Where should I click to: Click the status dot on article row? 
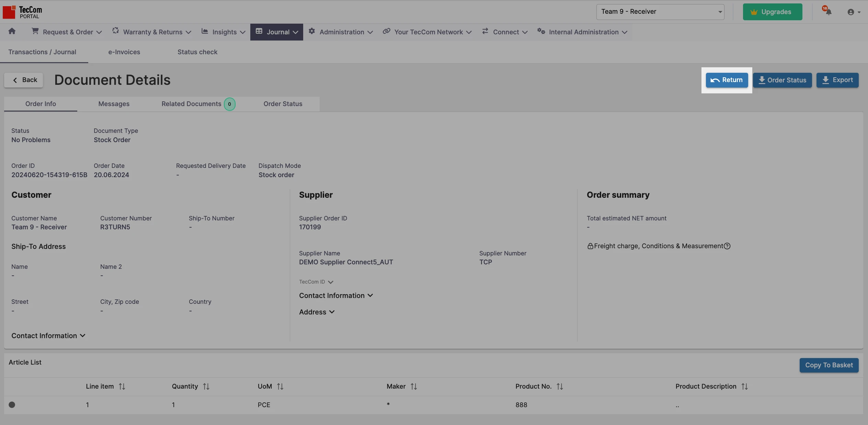coord(12,405)
